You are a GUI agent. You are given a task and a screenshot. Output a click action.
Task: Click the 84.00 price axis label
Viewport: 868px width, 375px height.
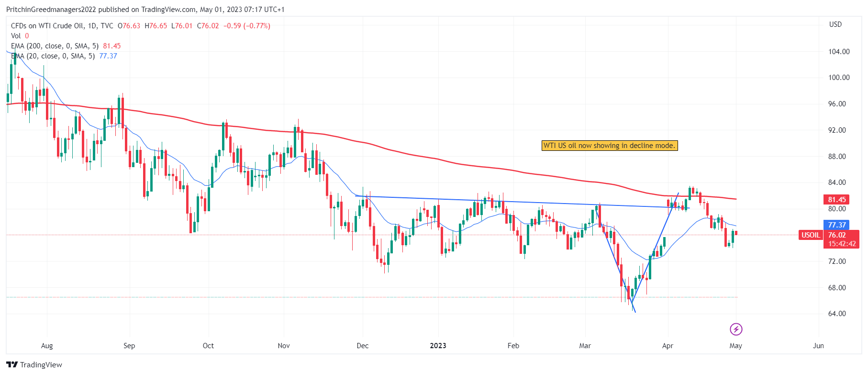pos(837,182)
